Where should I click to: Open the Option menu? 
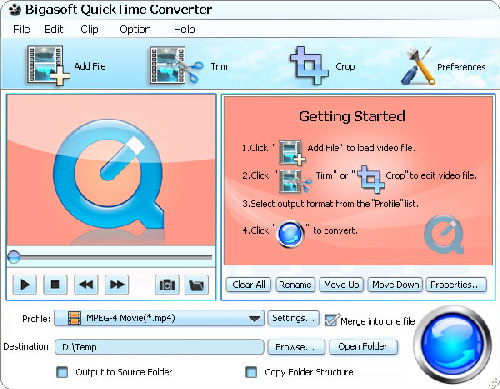[135, 29]
